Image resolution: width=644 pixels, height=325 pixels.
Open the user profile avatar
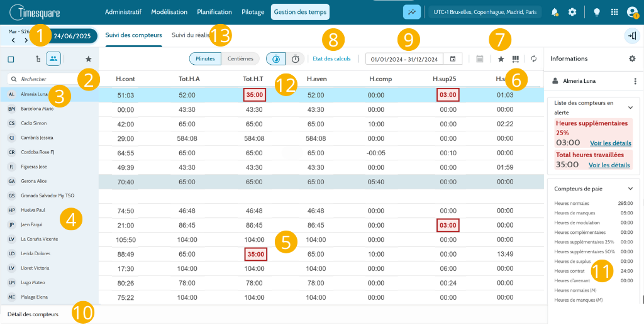point(633,13)
